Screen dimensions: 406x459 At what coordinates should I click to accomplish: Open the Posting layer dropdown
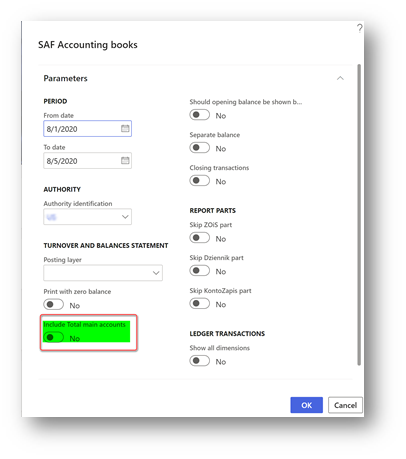(103, 273)
